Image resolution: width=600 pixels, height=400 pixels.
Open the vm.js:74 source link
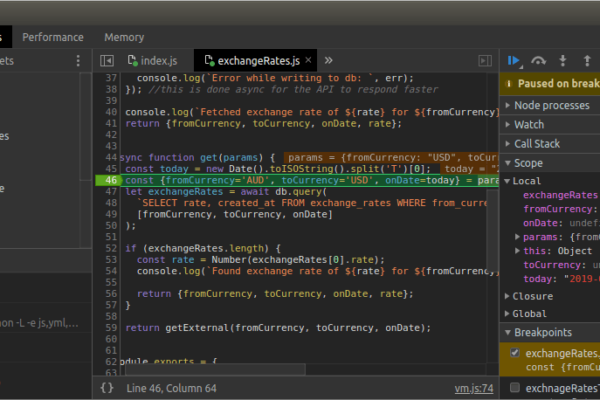pyautogui.click(x=474, y=388)
